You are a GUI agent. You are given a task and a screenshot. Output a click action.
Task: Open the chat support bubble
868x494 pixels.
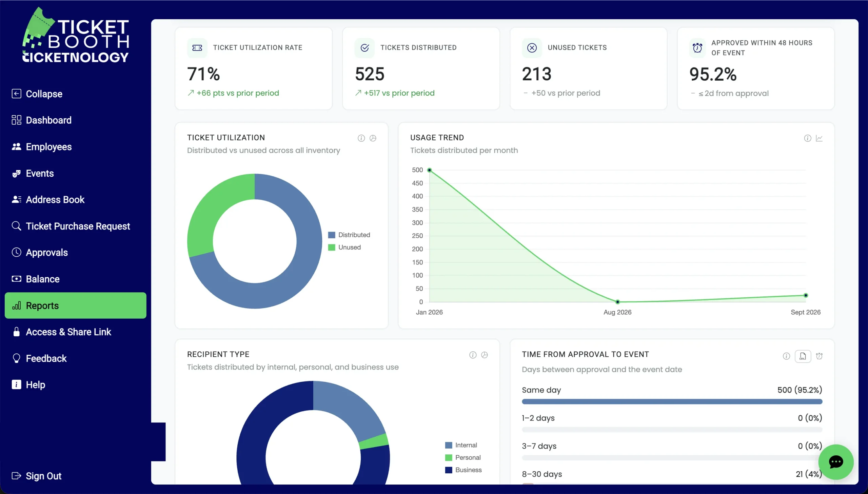(836, 462)
